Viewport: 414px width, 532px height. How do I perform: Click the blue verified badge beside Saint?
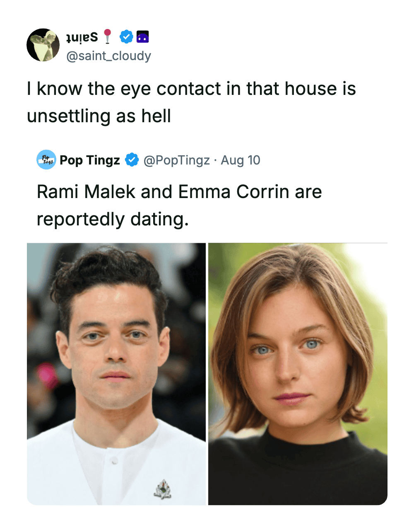click(x=126, y=37)
